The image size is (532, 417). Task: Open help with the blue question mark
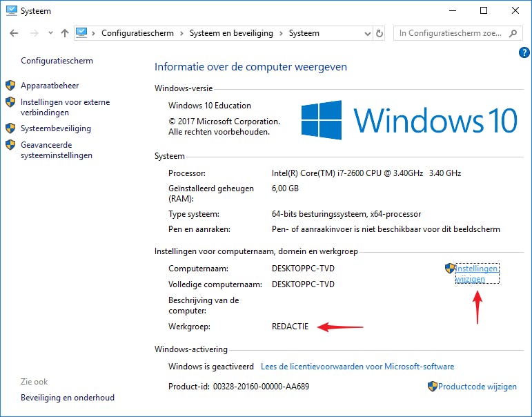click(524, 52)
